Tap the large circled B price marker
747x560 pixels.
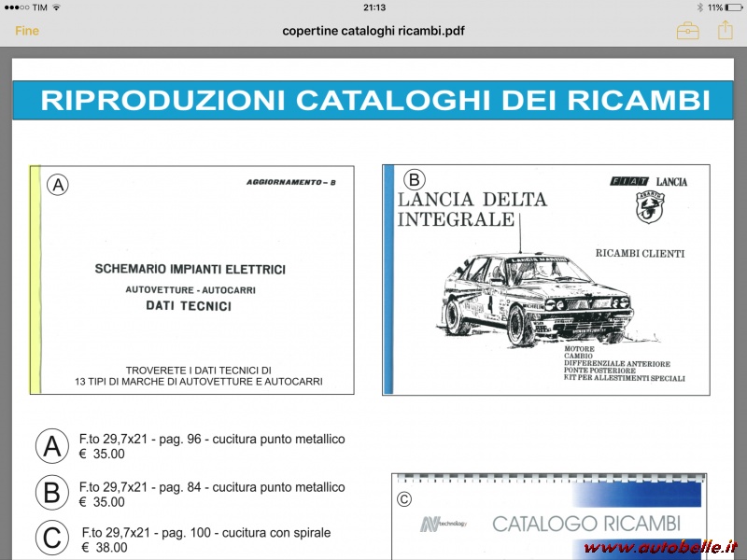[x=51, y=493]
